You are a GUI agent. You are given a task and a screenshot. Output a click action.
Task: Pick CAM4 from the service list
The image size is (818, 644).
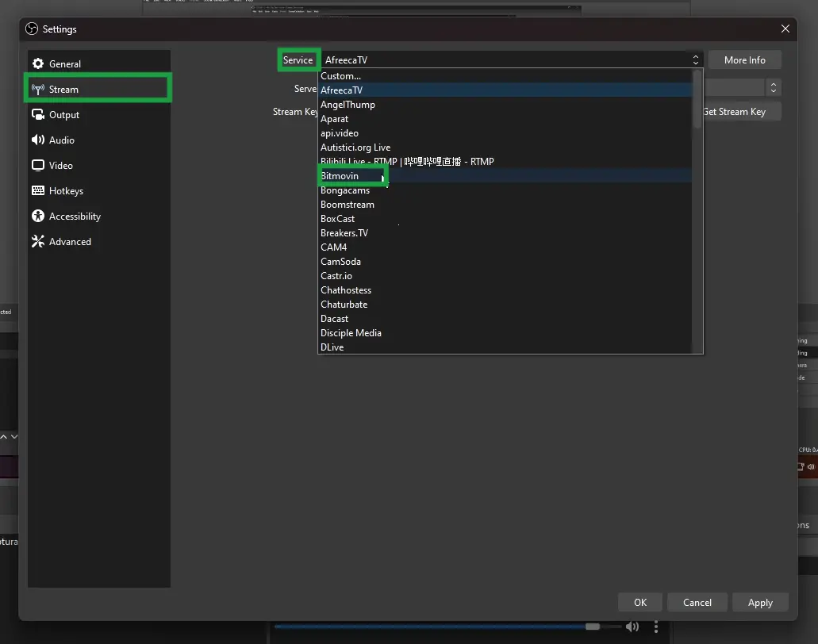click(505, 247)
